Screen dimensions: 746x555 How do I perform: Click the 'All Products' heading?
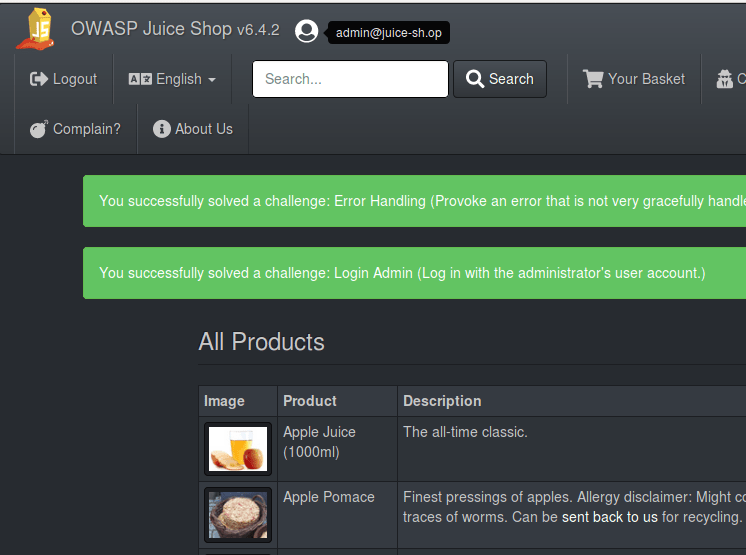(261, 342)
